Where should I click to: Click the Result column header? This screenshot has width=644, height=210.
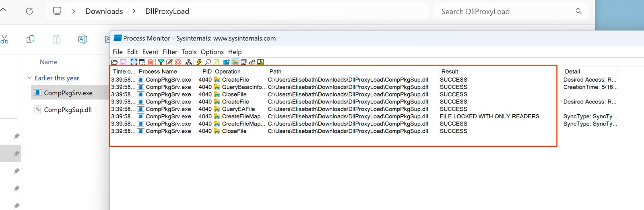450,72
